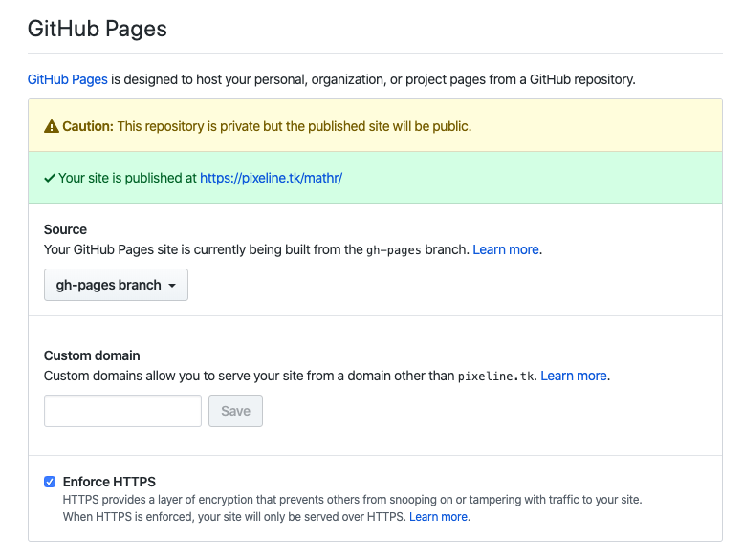Open Learn more link in Source section
Image resolution: width=743 pixels, height=560 pixels.
[506, 249]
